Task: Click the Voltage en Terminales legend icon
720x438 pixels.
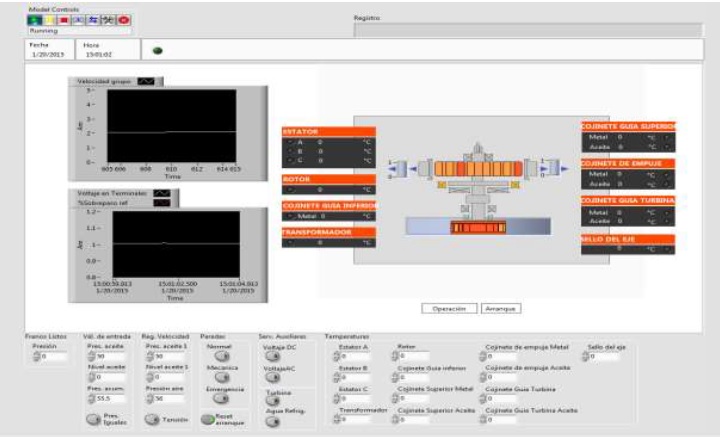Action: [x=161, y=194]
